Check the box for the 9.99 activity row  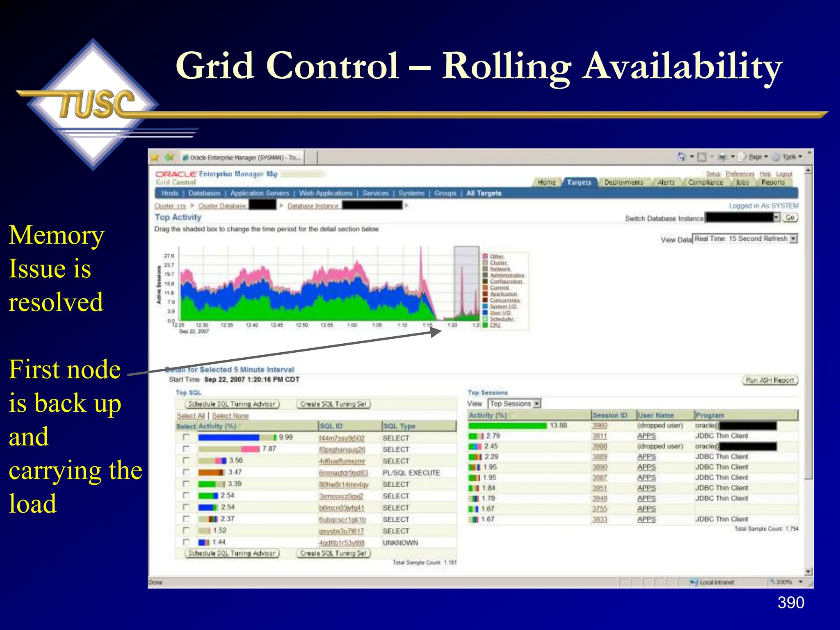coord(186,437)
